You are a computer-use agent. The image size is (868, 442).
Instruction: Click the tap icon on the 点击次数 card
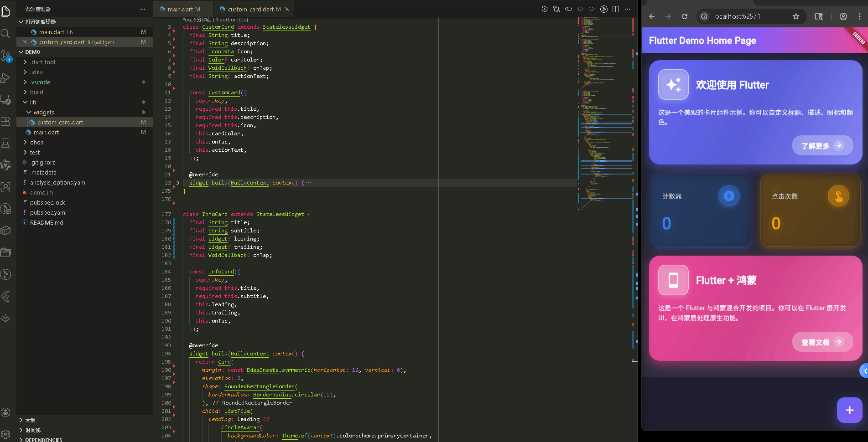838,196
